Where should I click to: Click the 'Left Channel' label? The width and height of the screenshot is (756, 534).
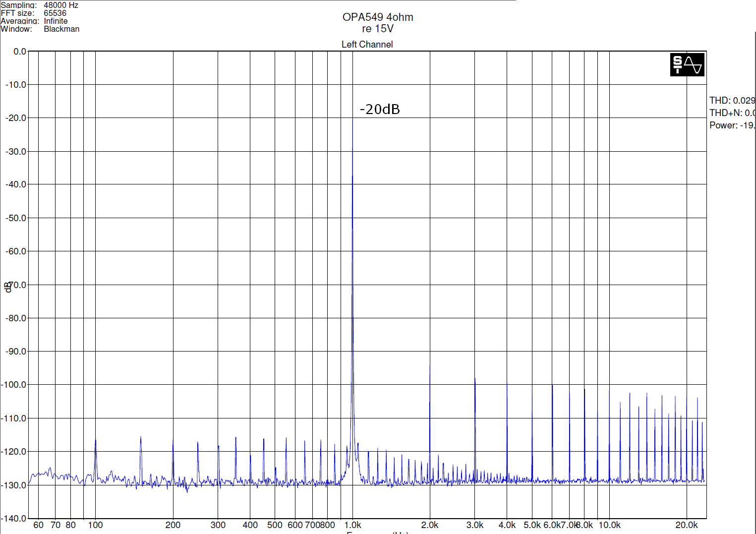click(x=367, y=44)
